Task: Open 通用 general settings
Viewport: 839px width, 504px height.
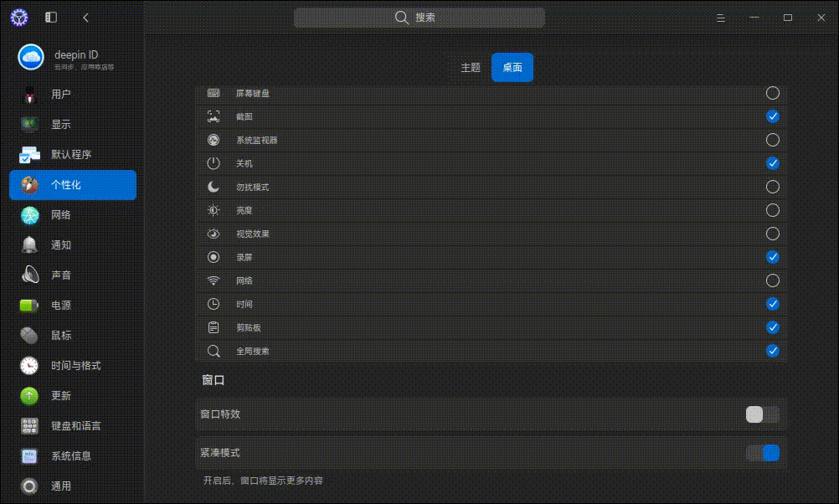Action: [x=73, y=486]
